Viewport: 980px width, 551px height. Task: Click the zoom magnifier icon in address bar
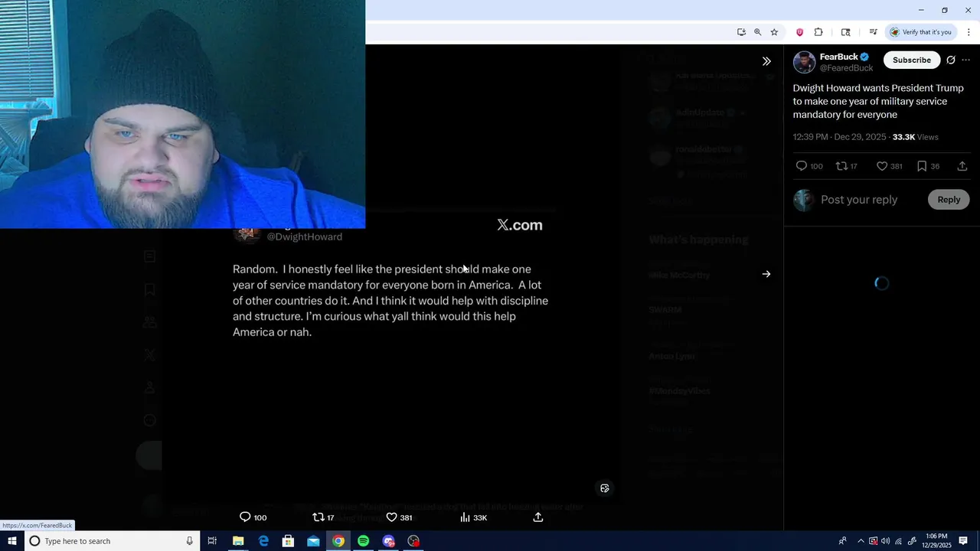tap(757, 32)
